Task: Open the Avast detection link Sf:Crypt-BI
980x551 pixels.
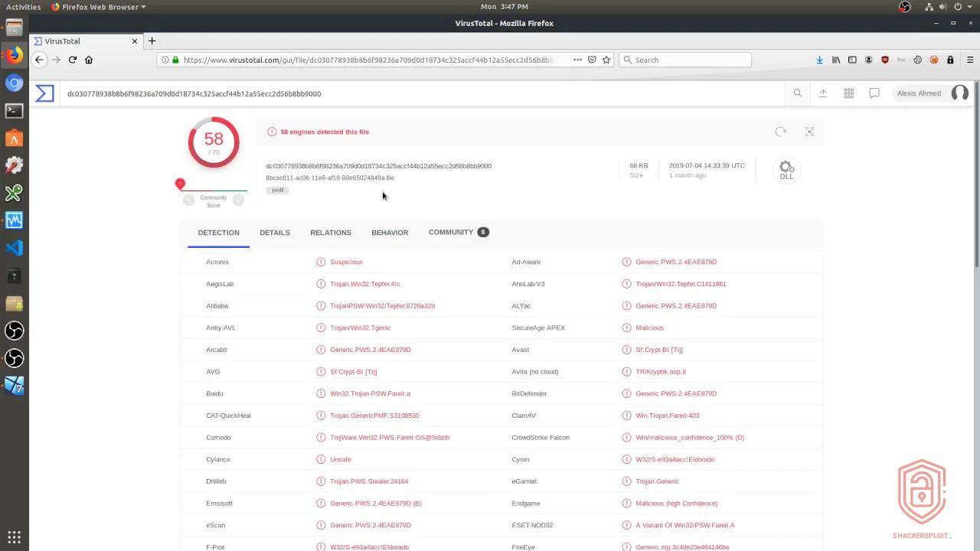Action: [659, 350]
